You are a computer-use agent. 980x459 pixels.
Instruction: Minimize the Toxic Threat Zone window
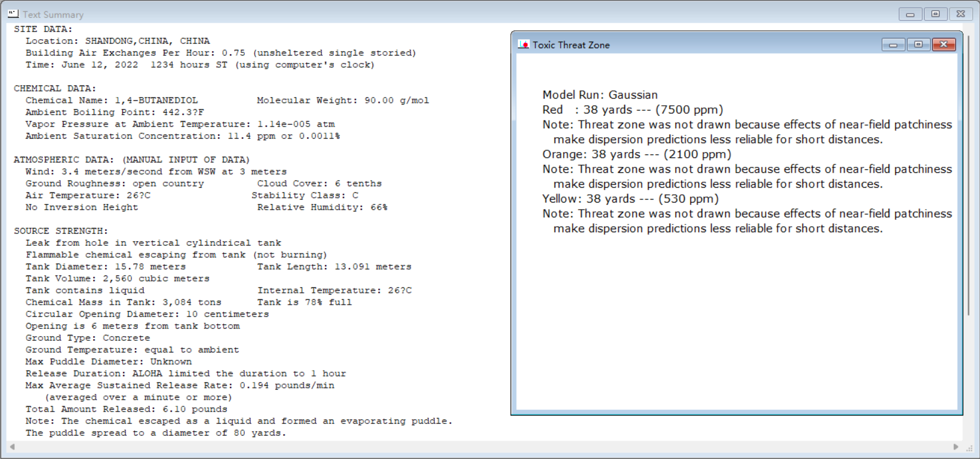click(893, 45)
